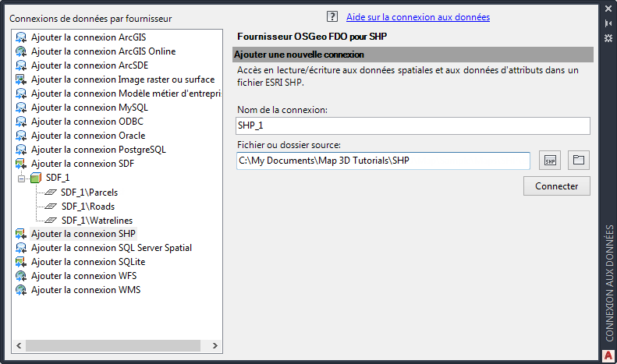The image size is (617, 364).
Task: Click the SDF_1 data store icon
Action: (x=35, y=178)
